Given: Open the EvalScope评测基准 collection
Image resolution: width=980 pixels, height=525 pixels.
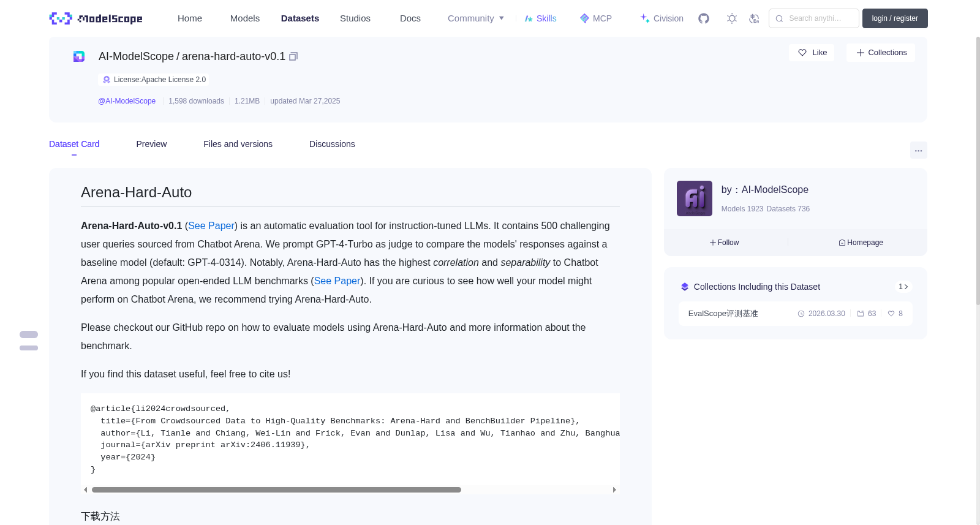Looking at the screenshot, I should [x=723, y=314].
